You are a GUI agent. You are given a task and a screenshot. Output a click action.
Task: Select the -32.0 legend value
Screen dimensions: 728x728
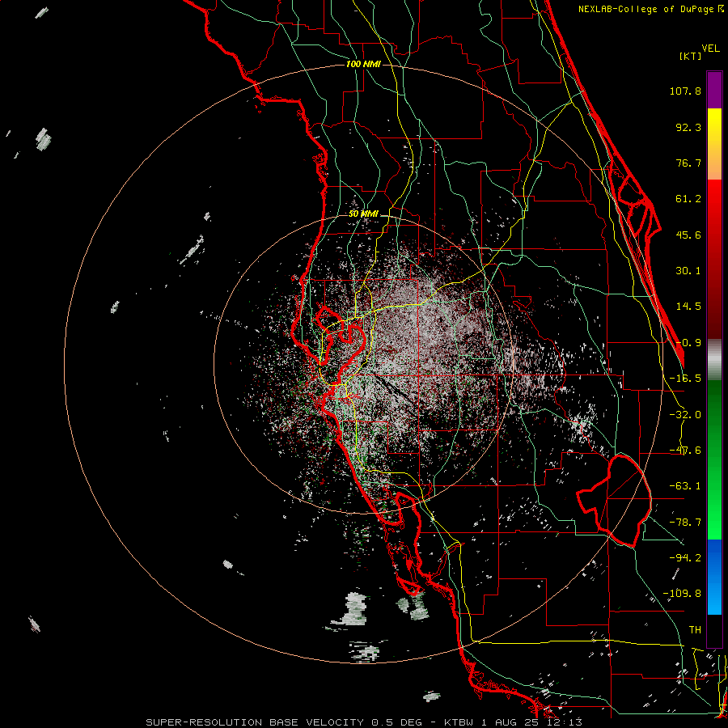(685, 415)
